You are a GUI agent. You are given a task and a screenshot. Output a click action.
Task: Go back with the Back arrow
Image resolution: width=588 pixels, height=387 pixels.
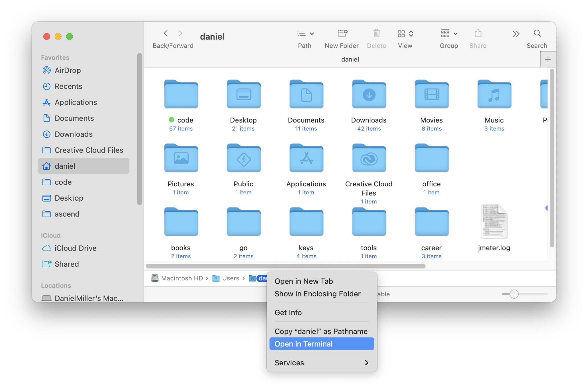tap(166, 34)
